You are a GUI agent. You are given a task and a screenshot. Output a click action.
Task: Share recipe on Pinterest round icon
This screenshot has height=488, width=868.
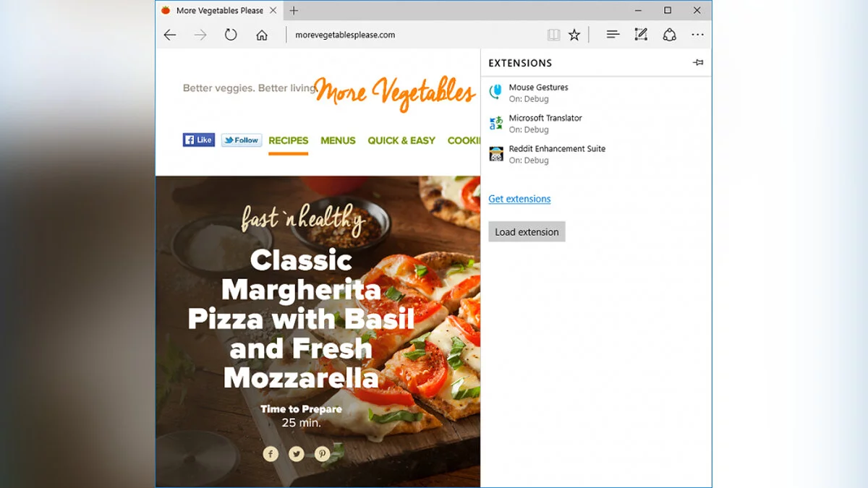(323, 454)
